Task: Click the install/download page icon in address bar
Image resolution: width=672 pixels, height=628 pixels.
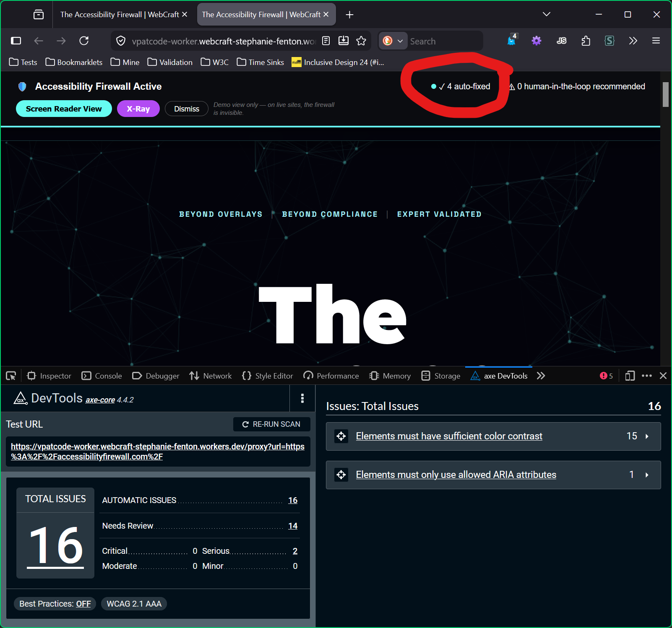Action: coord(344,41)
